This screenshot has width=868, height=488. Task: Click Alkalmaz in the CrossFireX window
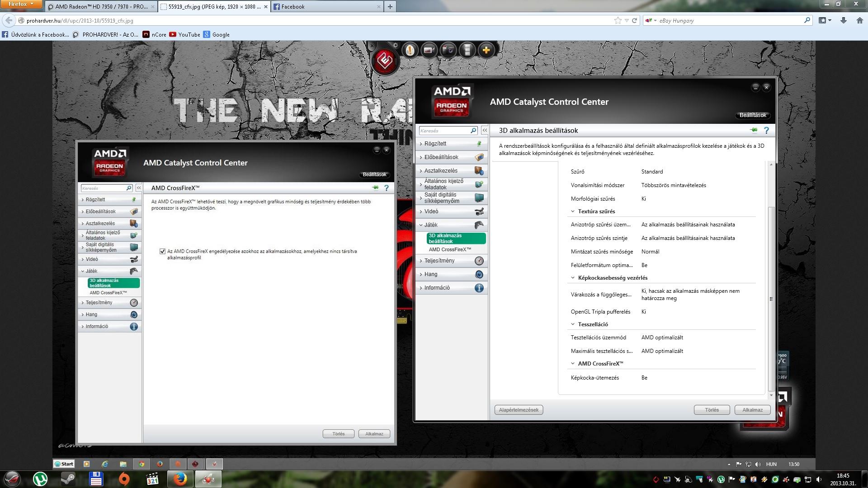374,434
